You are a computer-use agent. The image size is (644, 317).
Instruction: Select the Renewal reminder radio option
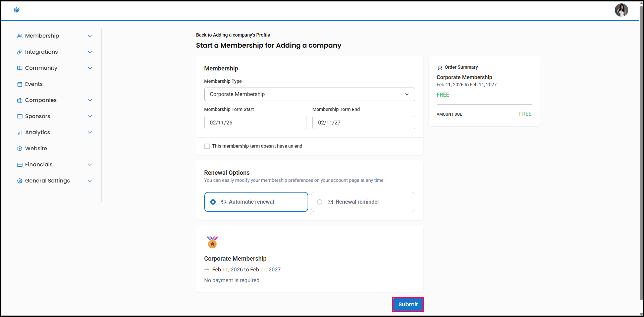click(x=320, y=202)
